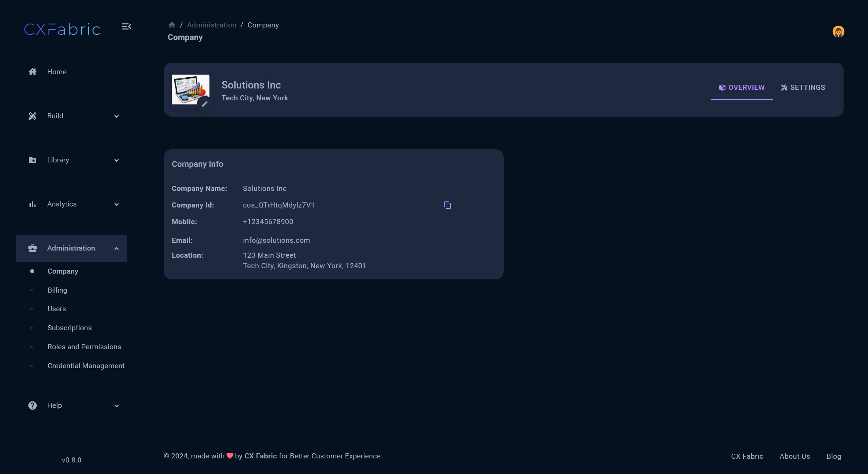Click the pencil icon on company logo
Image resolution: width=868 pixels, height=474 pixels.
(205, 104)
